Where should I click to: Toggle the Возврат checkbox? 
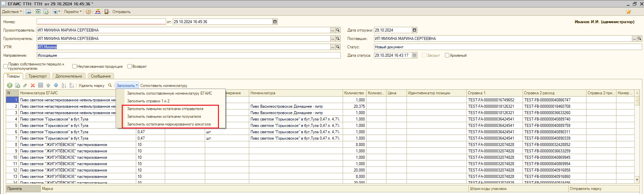[129, 66]
